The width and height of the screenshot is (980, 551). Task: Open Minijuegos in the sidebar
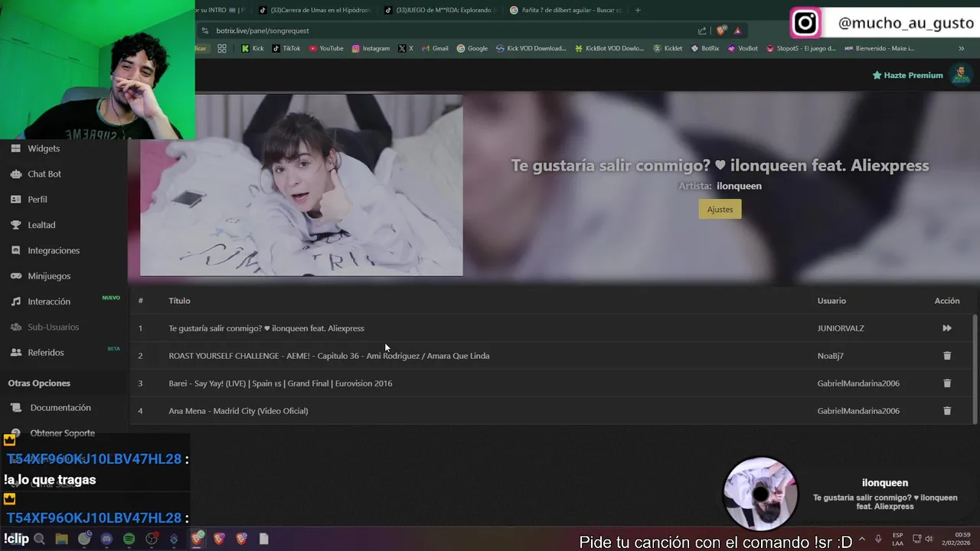pos(49,275)
